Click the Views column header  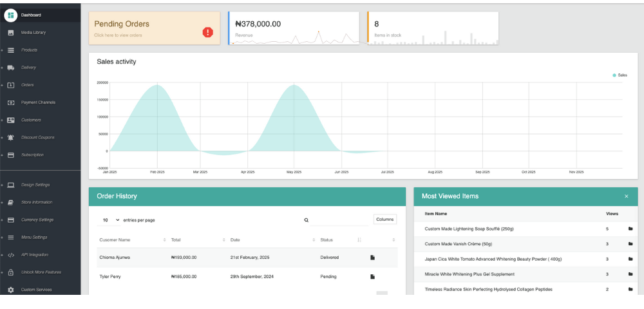click(612, 214)
